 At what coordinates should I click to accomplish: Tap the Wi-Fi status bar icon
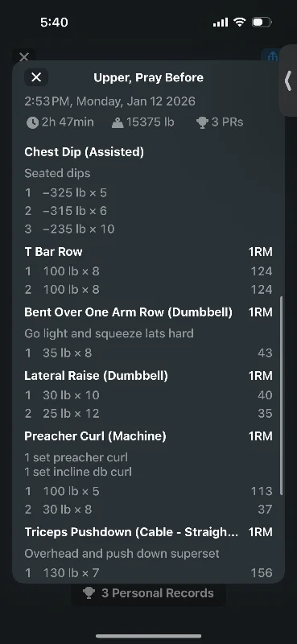[239, 23]
